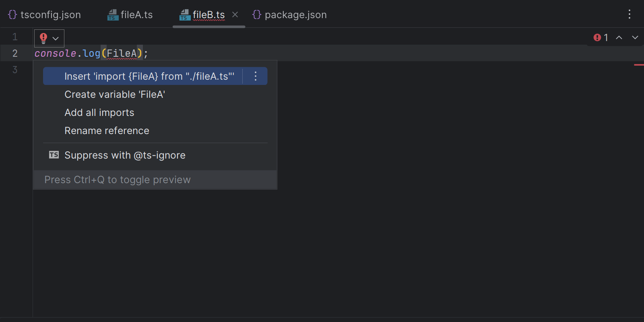Click the package.json braces file icon
Viewport: 644px width, 322px height.
pos(256,14)
